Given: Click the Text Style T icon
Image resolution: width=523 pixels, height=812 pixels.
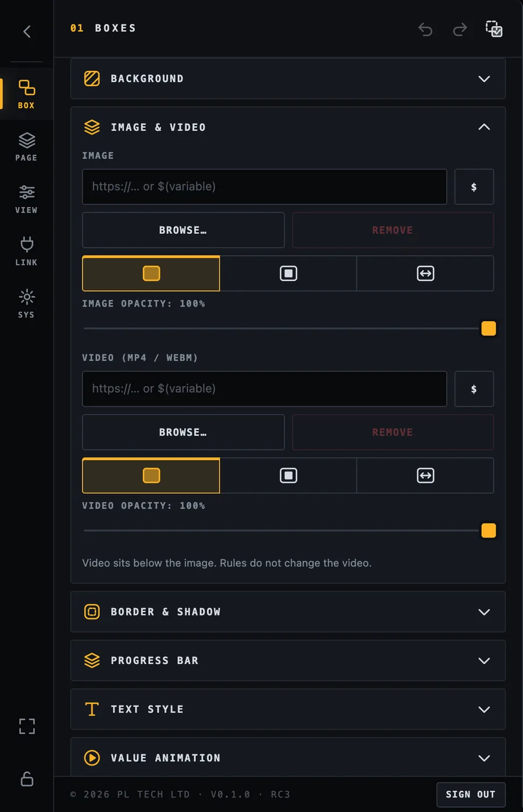Looking at the screenshot, I should pos(92,709).
